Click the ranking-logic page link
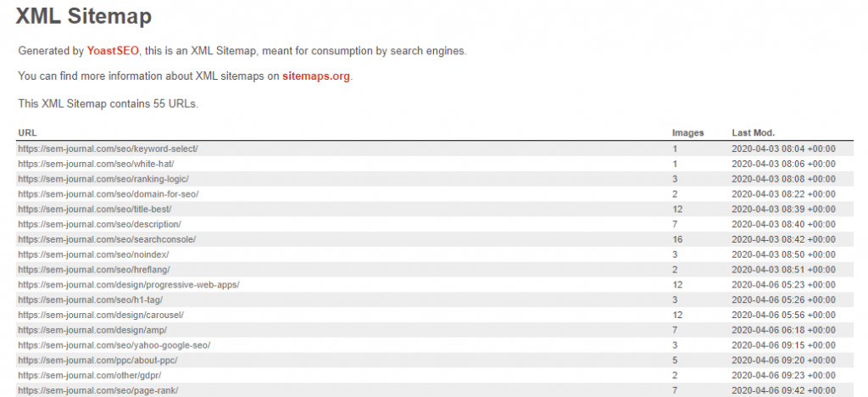 (x=103, y=179)
